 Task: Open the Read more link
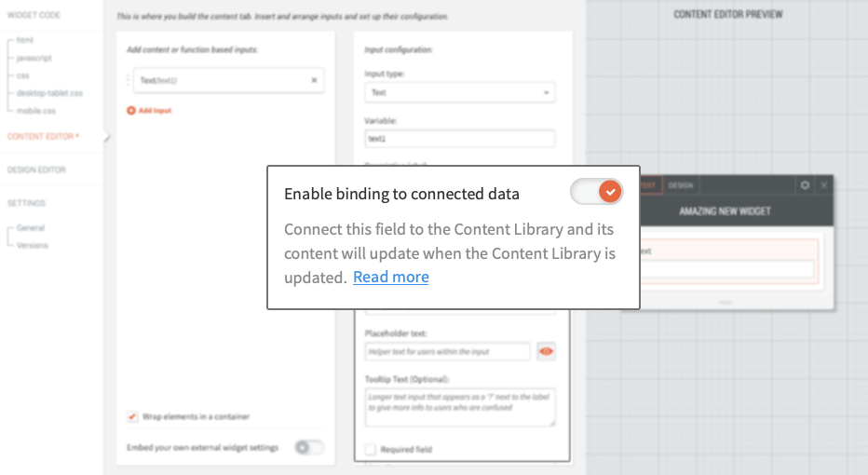pyautogui.click(x=391, y=277)
